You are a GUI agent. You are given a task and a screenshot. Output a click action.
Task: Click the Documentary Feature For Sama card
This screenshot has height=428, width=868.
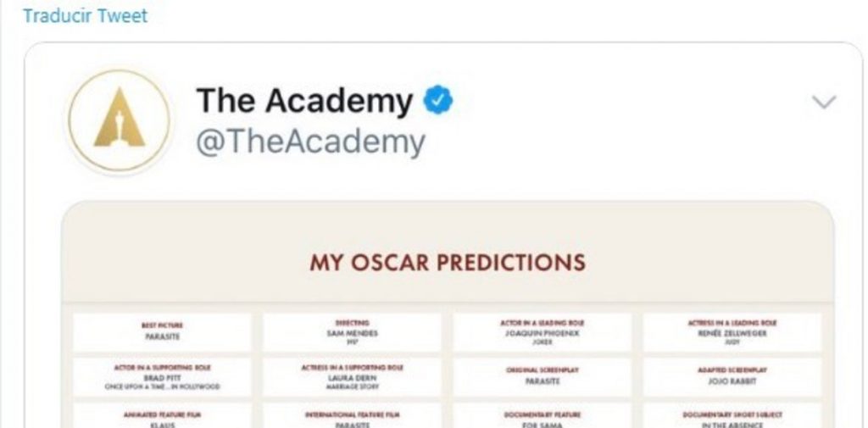click(542, 416)
